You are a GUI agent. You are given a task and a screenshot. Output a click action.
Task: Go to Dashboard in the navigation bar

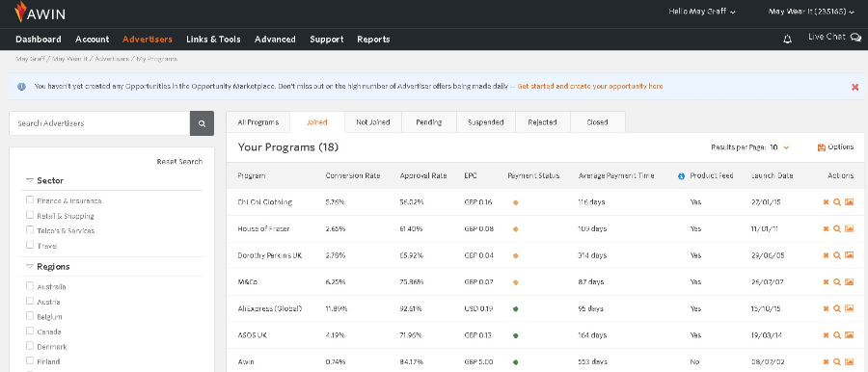[39, 40]
